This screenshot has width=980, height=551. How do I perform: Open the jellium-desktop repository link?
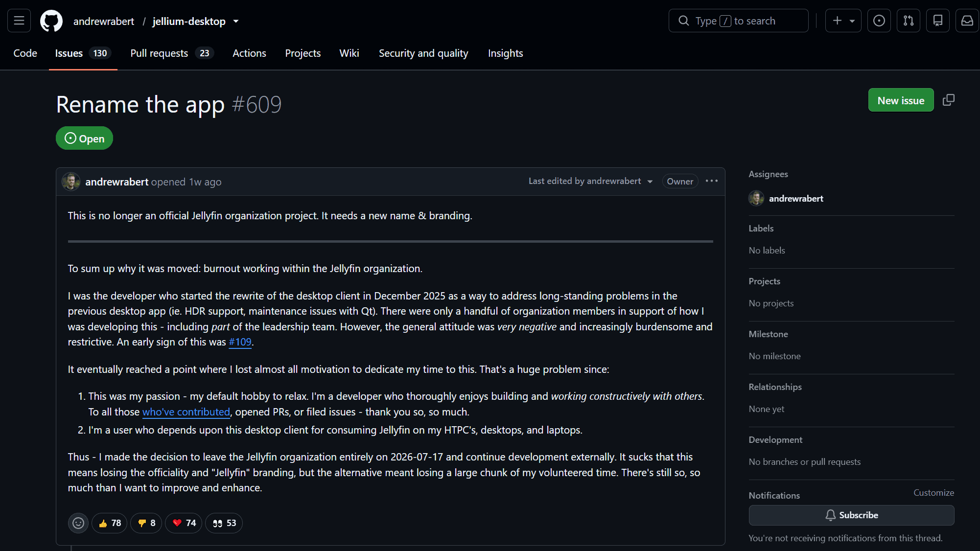pos(189,21)
